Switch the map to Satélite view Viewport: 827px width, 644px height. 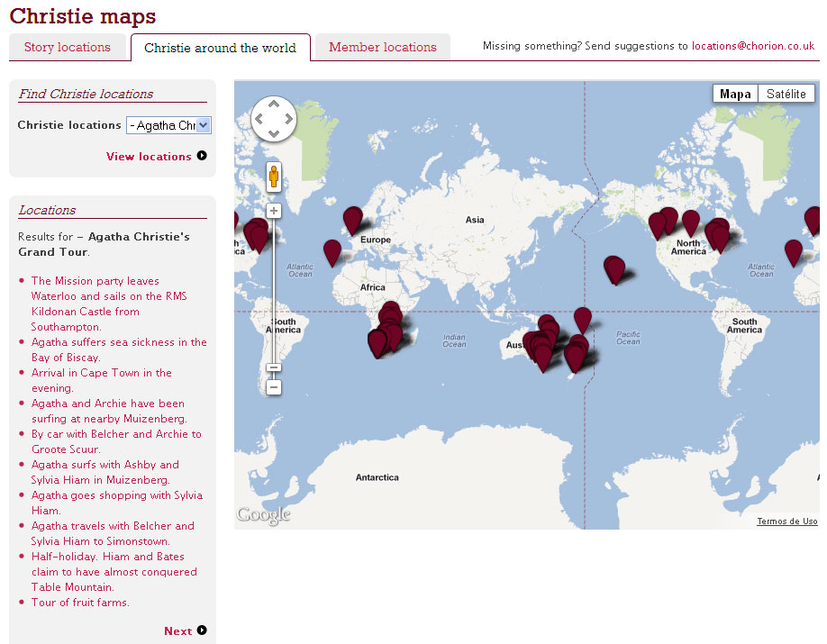pyautogui.click(x=786, y=94)
